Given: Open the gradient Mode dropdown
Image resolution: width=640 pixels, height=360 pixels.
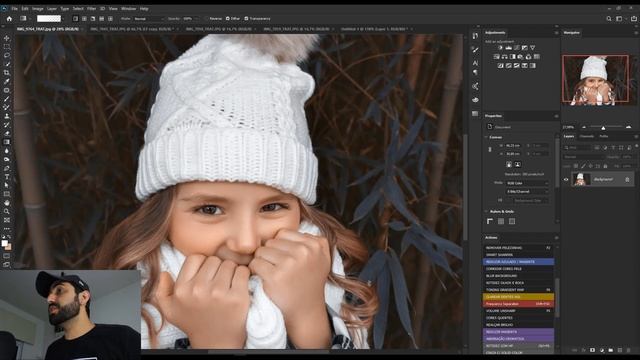Looking at the screenshot, I should [149, 19].
